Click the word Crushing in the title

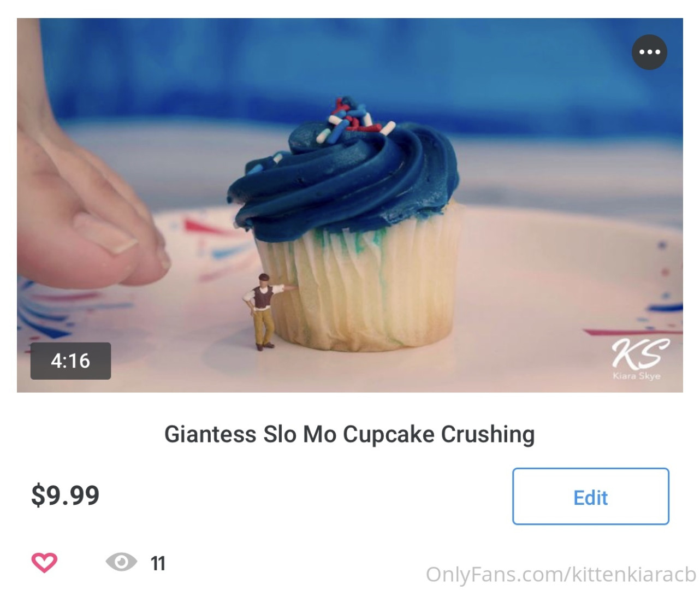[488, 434]
